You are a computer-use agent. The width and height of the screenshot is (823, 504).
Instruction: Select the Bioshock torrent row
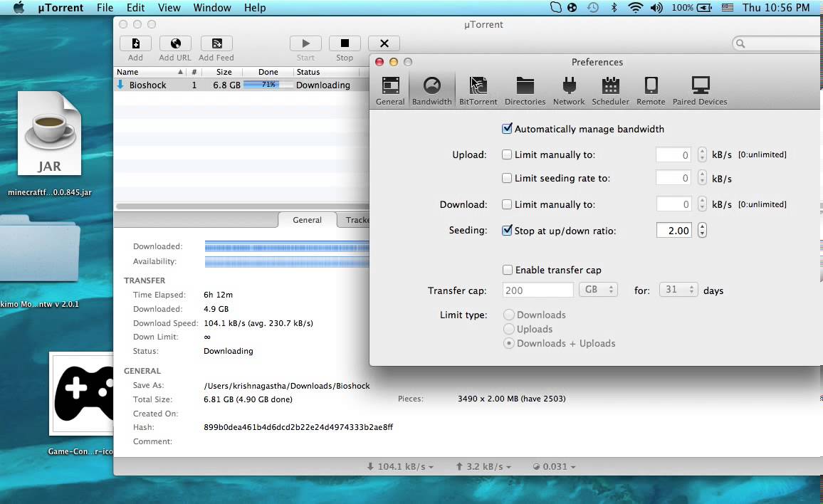tap(241, 85)
